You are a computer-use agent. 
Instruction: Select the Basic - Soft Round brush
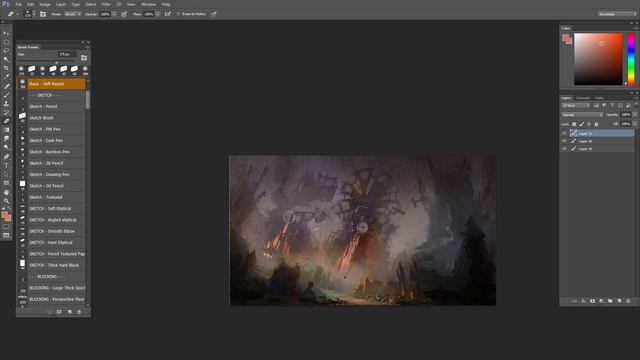pos(51,84)
